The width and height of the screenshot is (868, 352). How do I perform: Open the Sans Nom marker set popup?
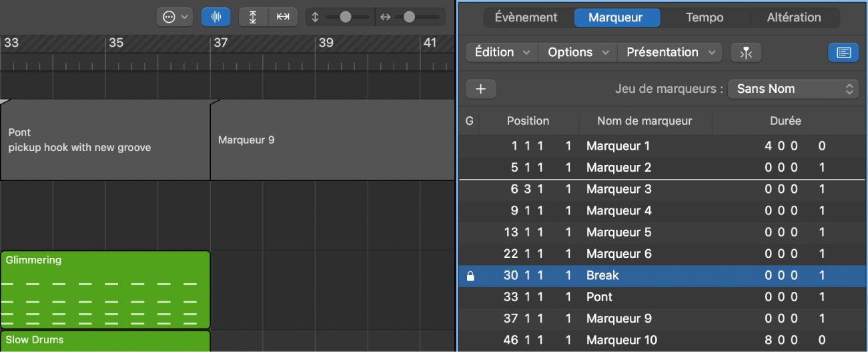(x=793, y=89)
